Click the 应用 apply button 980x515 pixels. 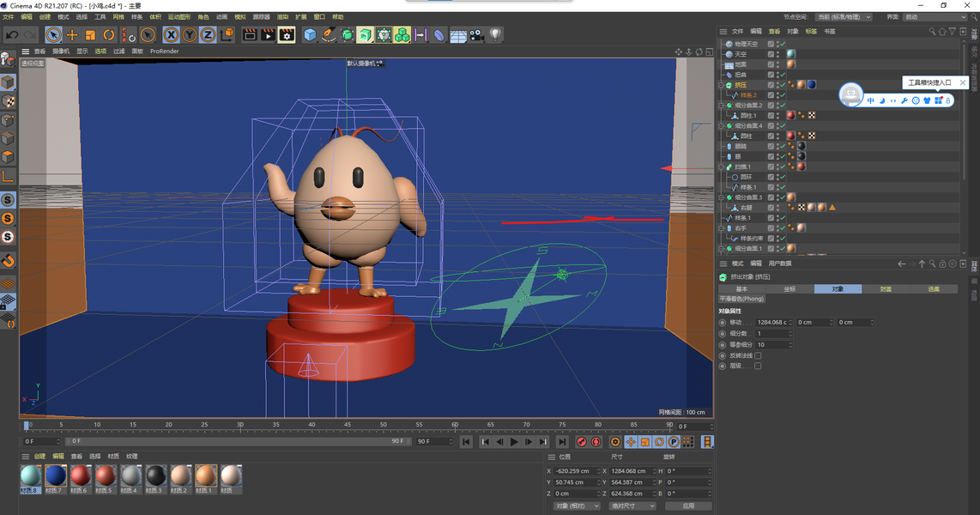click(x=688, y=506)
